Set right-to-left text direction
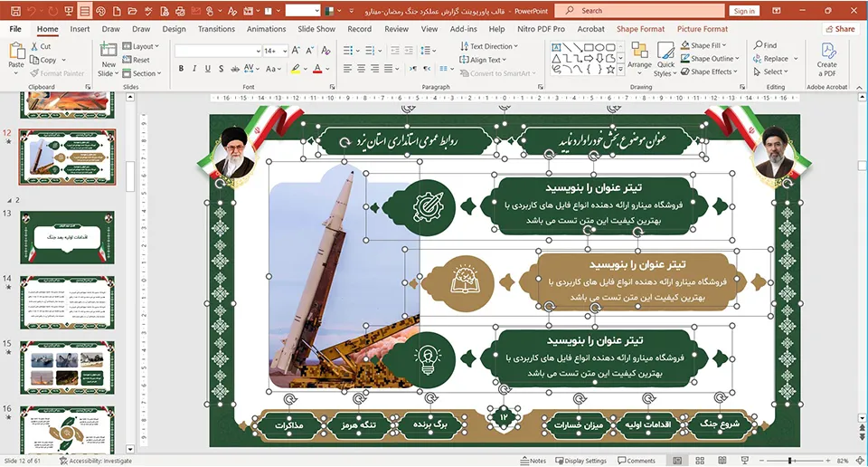This screenshot has height=467, width=868. point(427,69)
